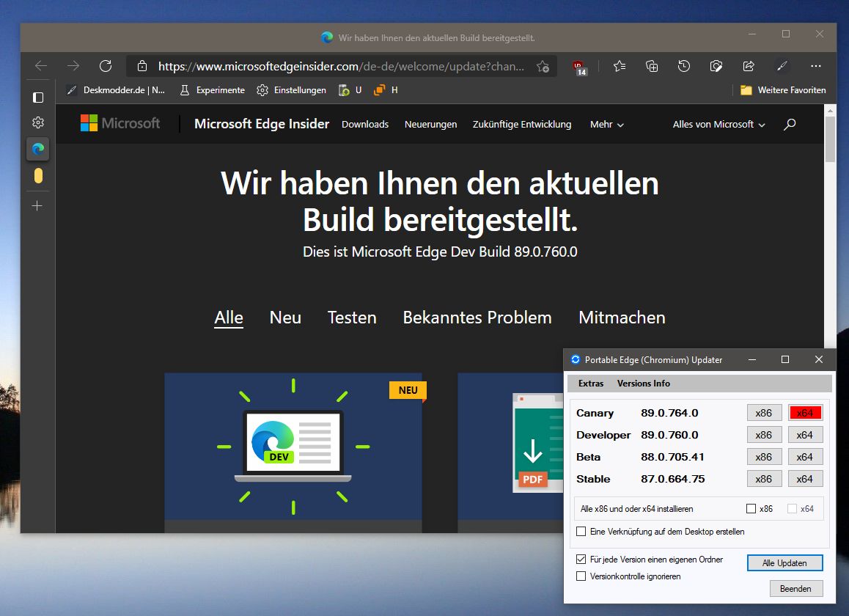This screenshot has width=849, height=616.
Task: Download Canary x86 in the Updater
Action: coord(764,413)
